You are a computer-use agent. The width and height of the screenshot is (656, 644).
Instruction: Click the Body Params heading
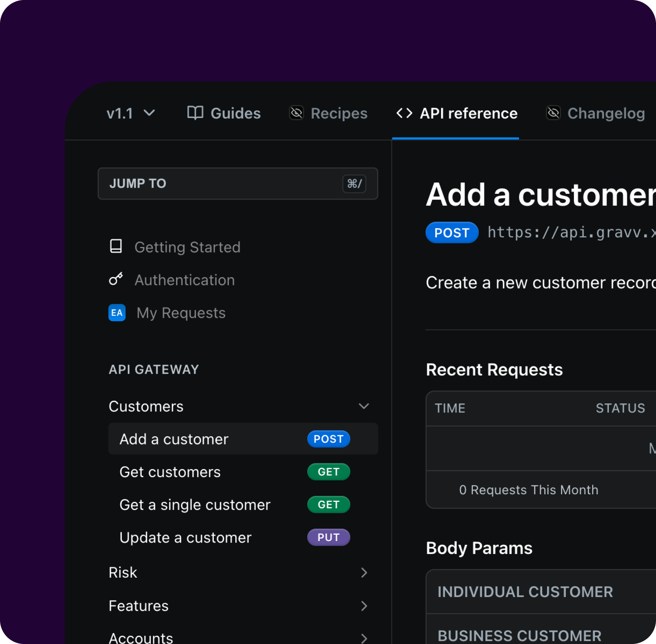coord(479,548)
